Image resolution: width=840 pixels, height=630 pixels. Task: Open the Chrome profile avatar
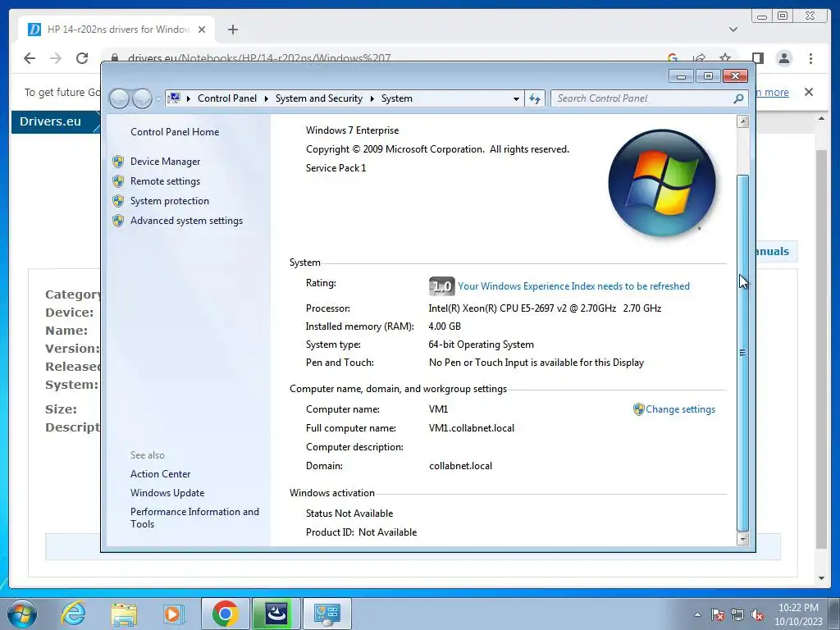[784, 58]
